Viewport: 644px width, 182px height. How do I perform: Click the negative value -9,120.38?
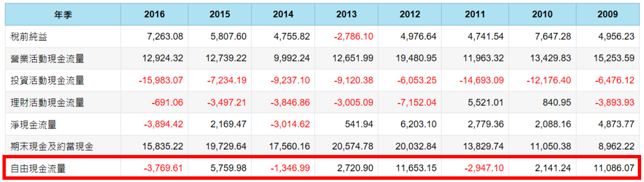point(353,81)
